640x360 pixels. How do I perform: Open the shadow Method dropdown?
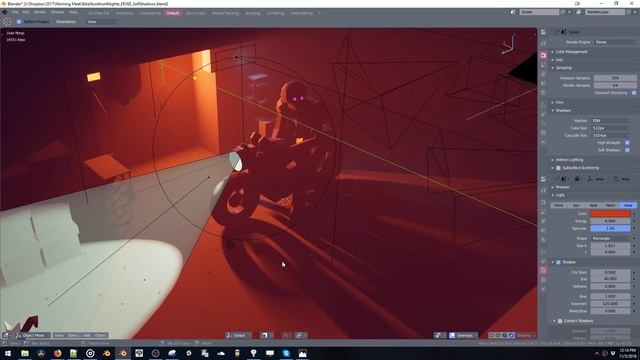(610, 121)
